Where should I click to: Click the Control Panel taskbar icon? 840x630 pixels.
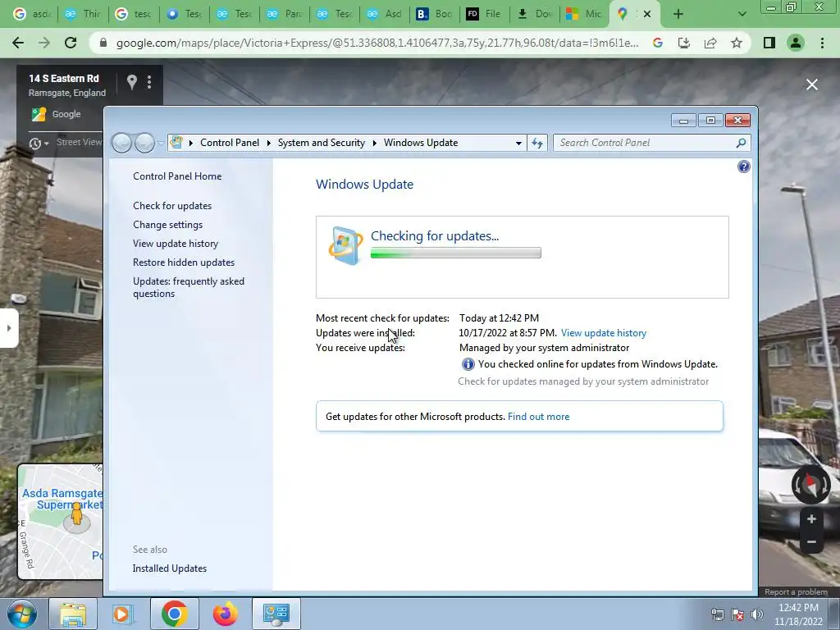point(276,614)
